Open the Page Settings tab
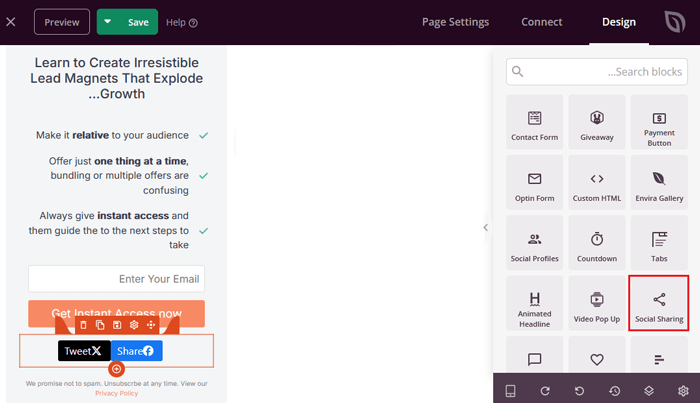 tap(455, 22)
